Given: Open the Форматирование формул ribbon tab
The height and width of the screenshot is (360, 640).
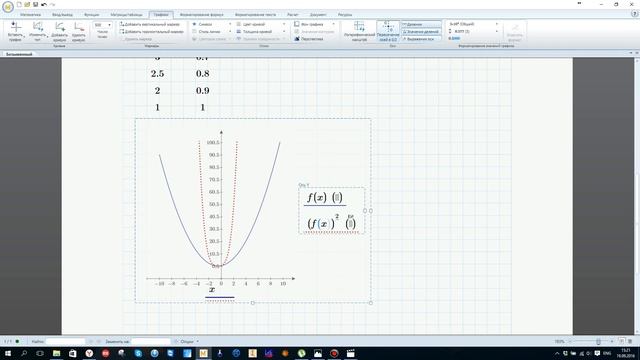Looking at the screenshot, I should pos(202,15).
